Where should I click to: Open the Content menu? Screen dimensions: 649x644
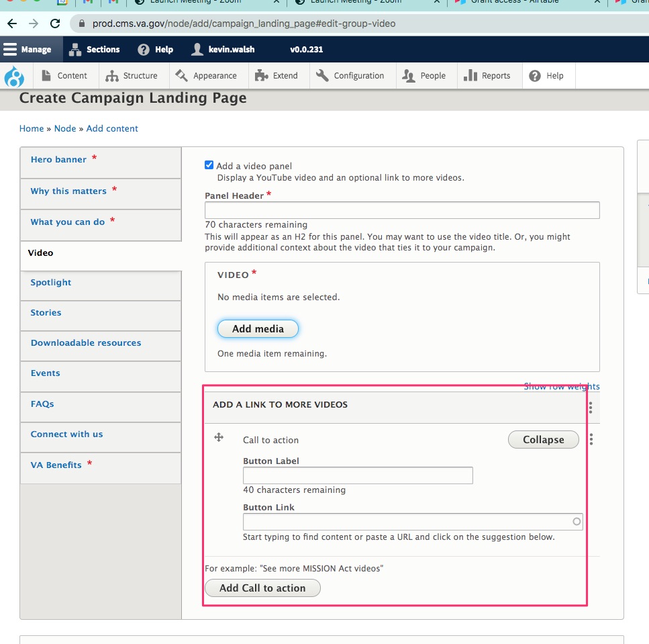(x=64, y=76)
